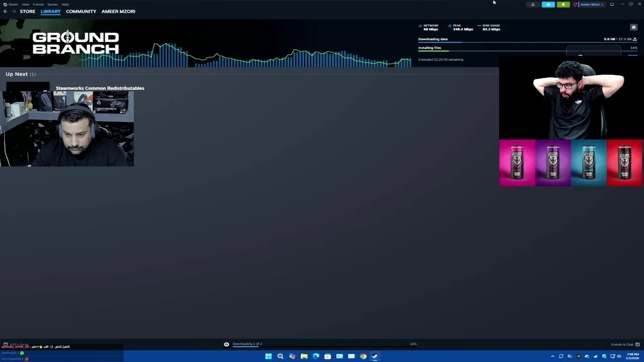Open the Games menu

point(52,4)
